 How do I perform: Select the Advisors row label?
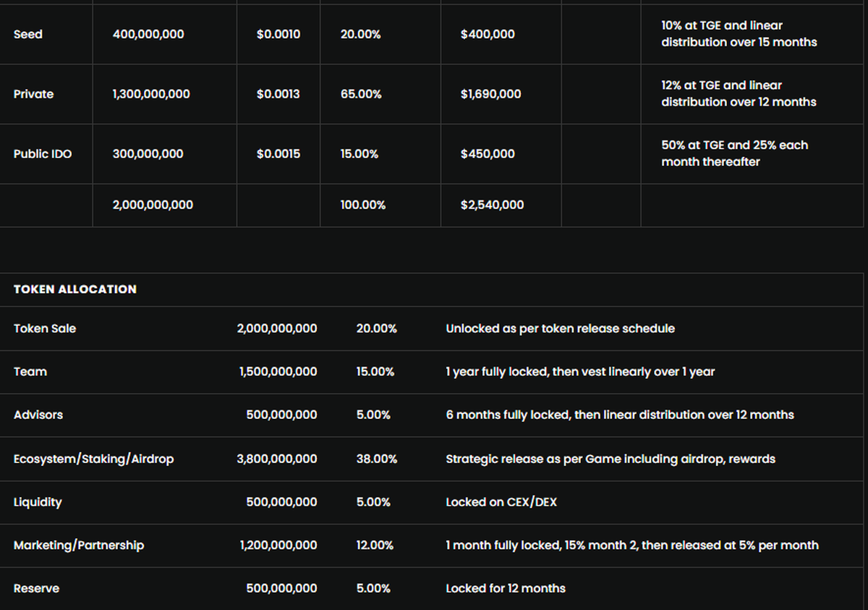coord(38,415)
